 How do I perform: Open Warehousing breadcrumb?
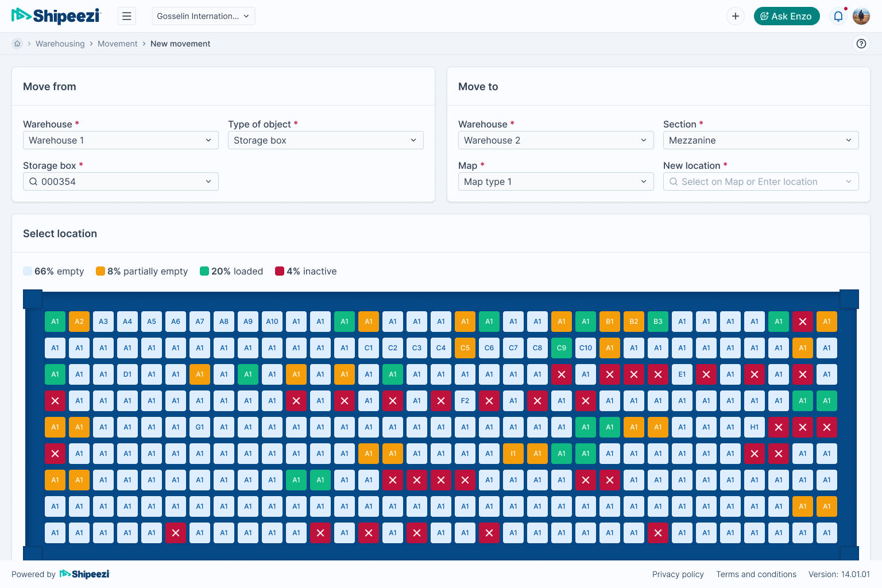[60, 44]
